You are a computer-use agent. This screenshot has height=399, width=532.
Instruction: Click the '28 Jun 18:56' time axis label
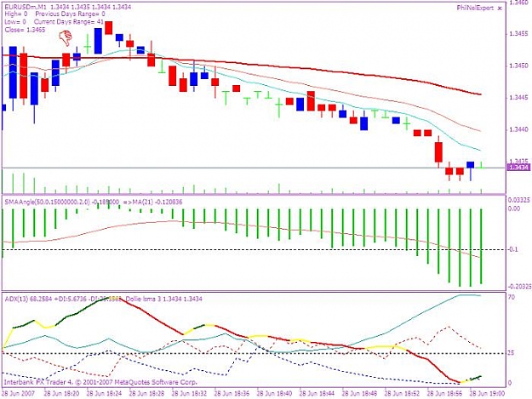click(445, 394)
